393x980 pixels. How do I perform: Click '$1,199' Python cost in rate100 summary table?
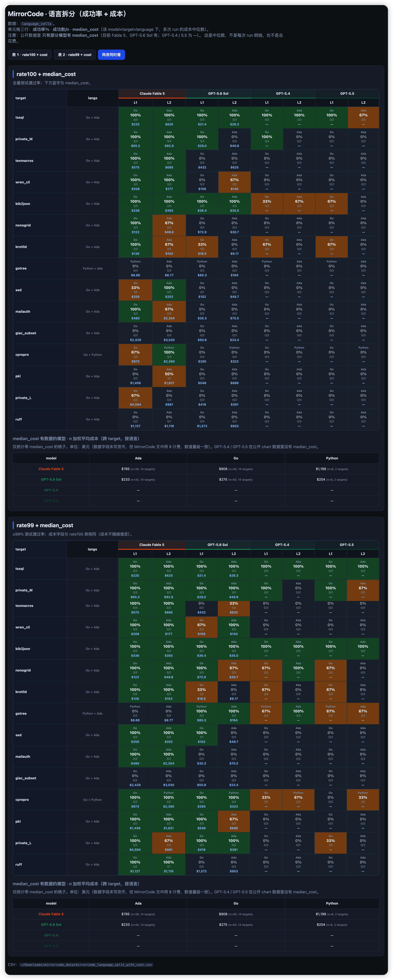(x=321, y=469)
